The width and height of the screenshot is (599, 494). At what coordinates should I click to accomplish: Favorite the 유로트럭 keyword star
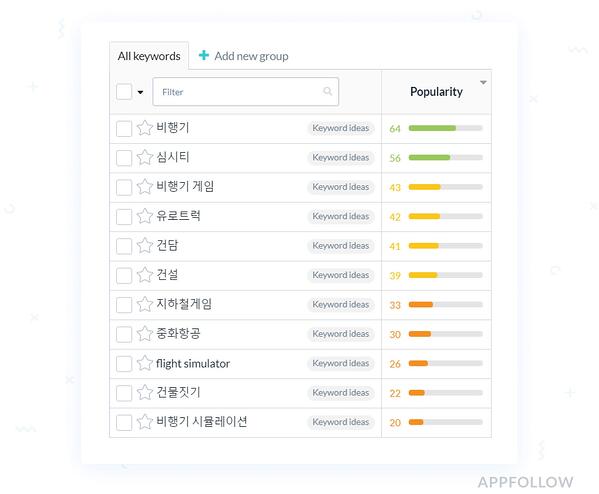point(145,216)
